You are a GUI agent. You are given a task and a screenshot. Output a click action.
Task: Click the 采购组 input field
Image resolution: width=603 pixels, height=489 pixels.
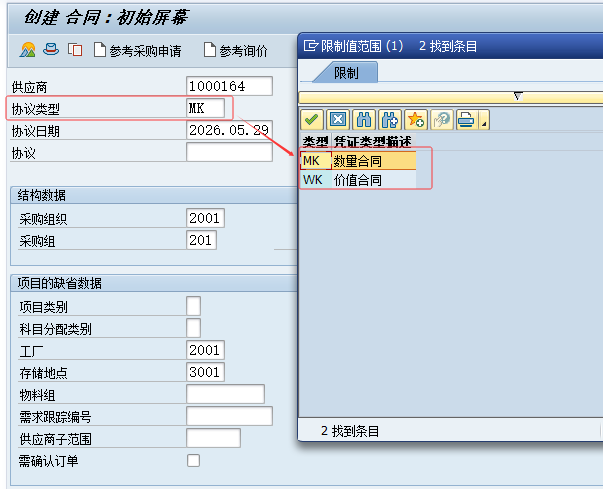point(201,240)
